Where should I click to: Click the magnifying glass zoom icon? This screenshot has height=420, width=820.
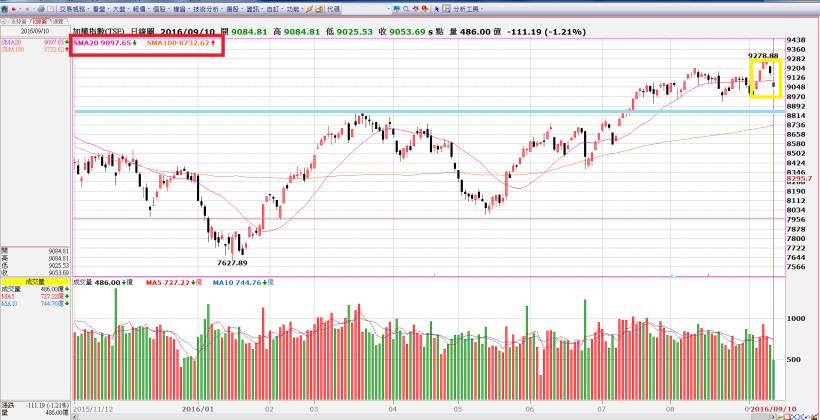click(406, 9)
